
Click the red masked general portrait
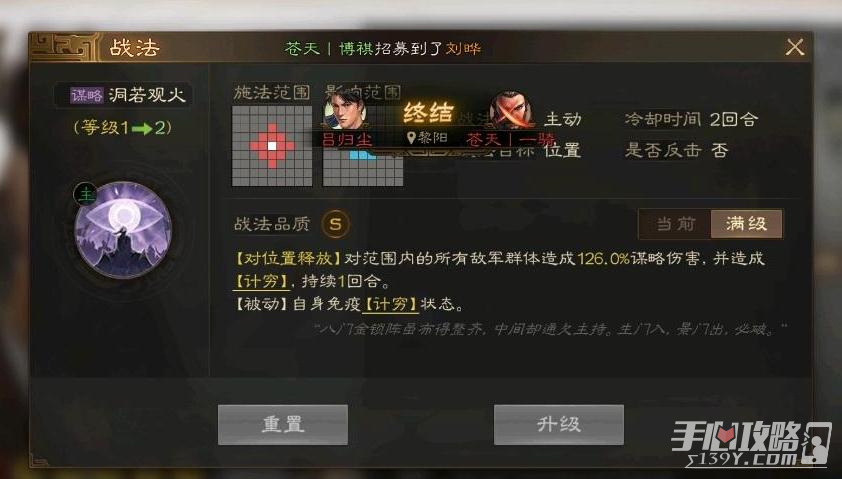click(512, 112)
